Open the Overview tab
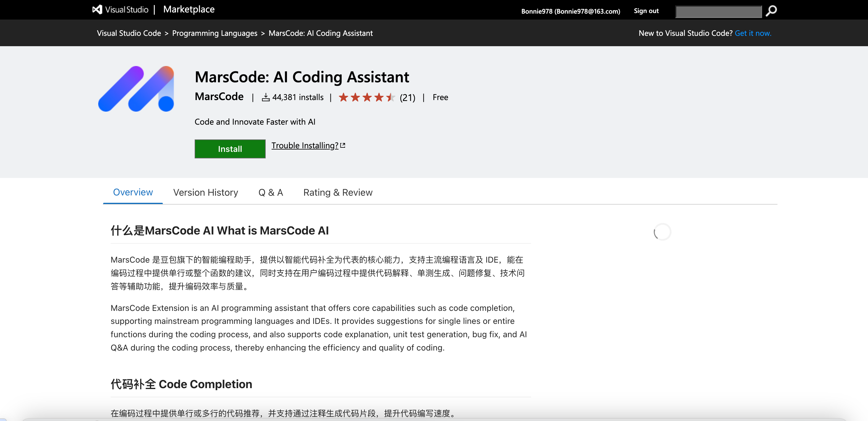 tap(133, 192)
